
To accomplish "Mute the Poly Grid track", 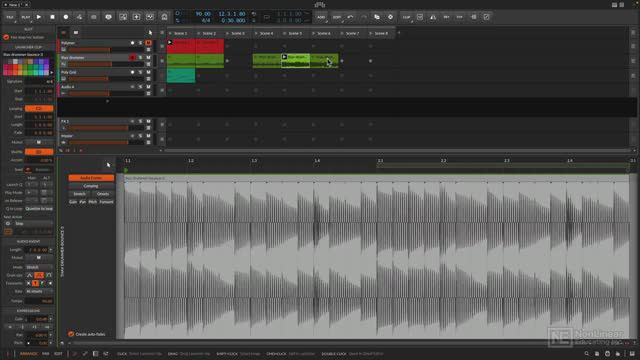I will point(148,72).
